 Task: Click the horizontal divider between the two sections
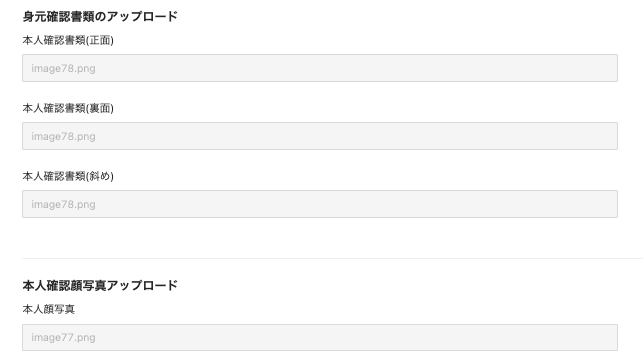point(332,258)
